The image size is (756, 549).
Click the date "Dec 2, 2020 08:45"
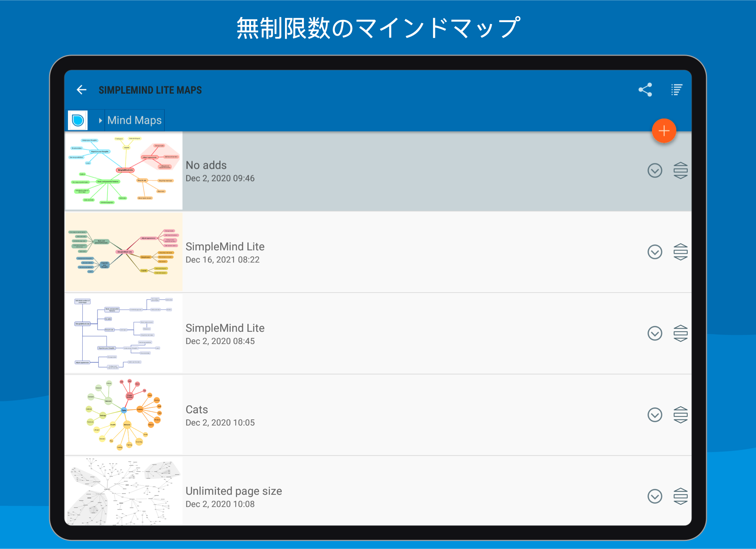coord(220,341)
